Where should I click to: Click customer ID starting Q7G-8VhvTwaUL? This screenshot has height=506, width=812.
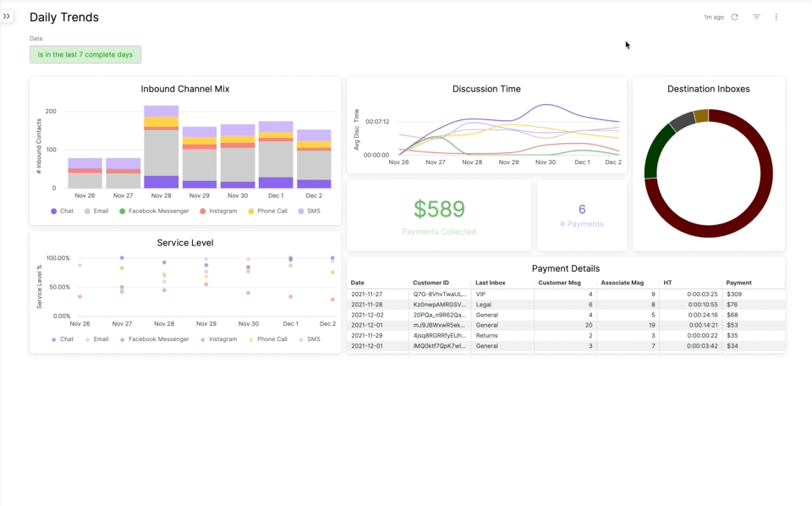tap(440, 294)
